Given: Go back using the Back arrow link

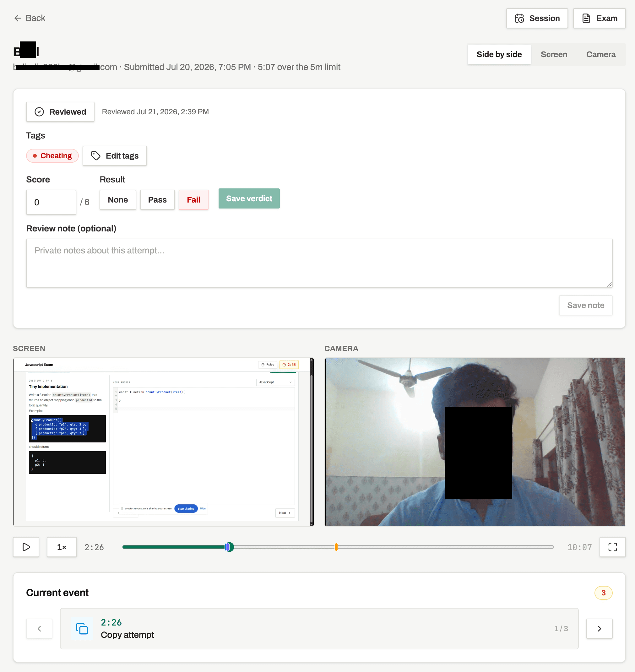Looking at the screenshot, I should pos(30,18).
